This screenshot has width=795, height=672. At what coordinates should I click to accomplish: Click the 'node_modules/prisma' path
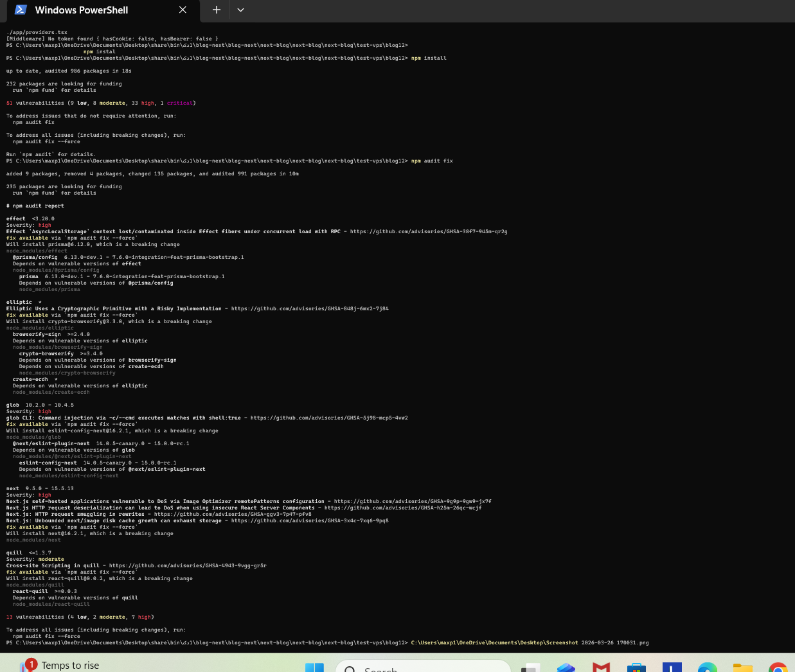tap(49, 289)
